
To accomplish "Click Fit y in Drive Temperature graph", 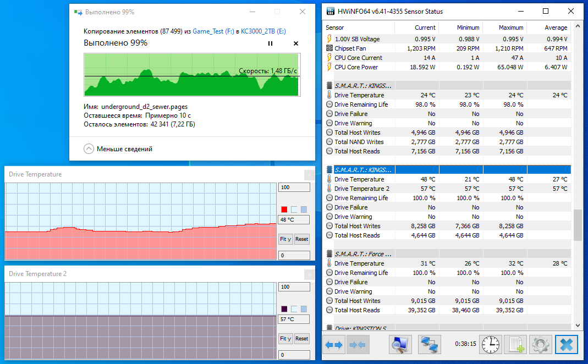I will click(x=285, y=239).
